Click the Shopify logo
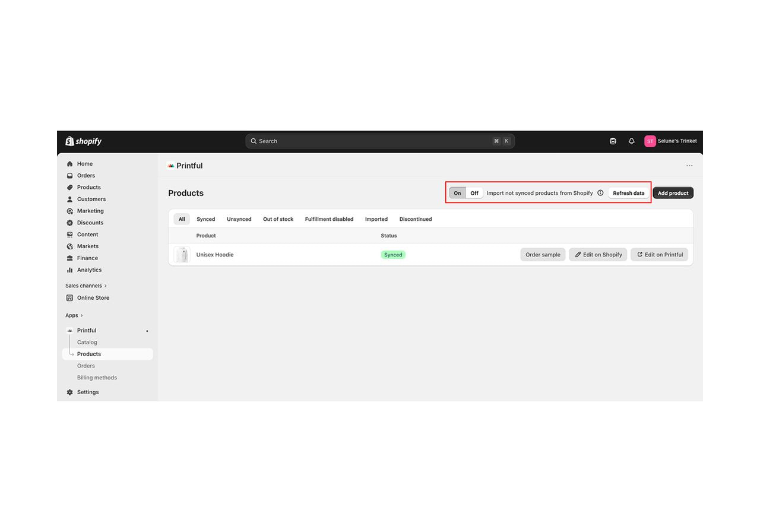The width and height of the screenshot is (760, 532). pyautogui.click(x=84, y=141)
